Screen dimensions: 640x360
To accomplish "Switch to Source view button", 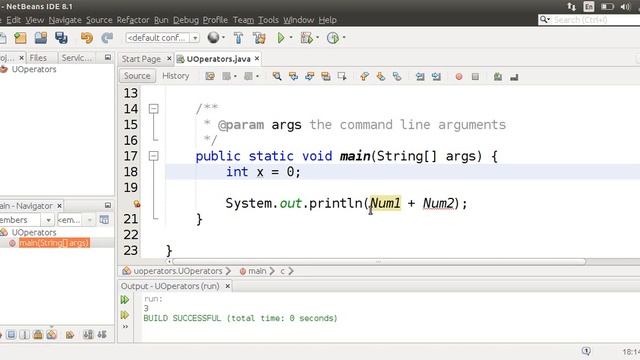I will tap(137, 76).
